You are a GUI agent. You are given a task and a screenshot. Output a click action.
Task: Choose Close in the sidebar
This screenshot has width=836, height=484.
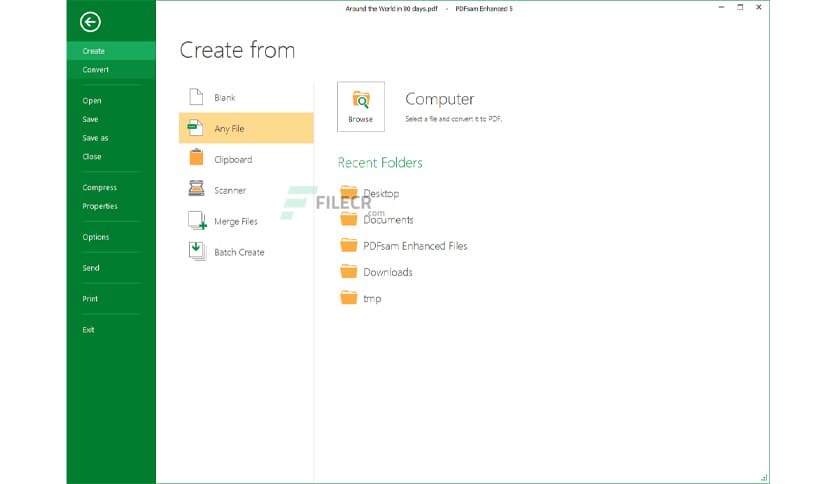(x=92, y=157)
